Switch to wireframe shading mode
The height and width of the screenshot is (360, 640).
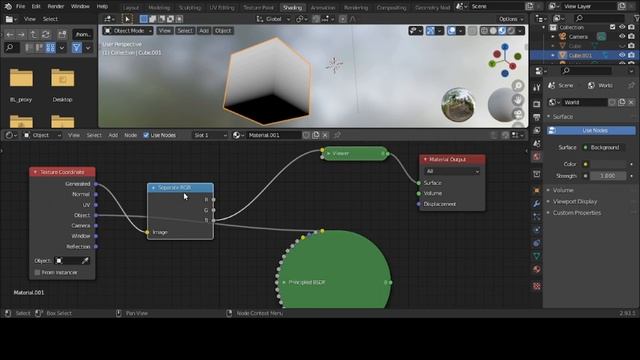(484, 31)
